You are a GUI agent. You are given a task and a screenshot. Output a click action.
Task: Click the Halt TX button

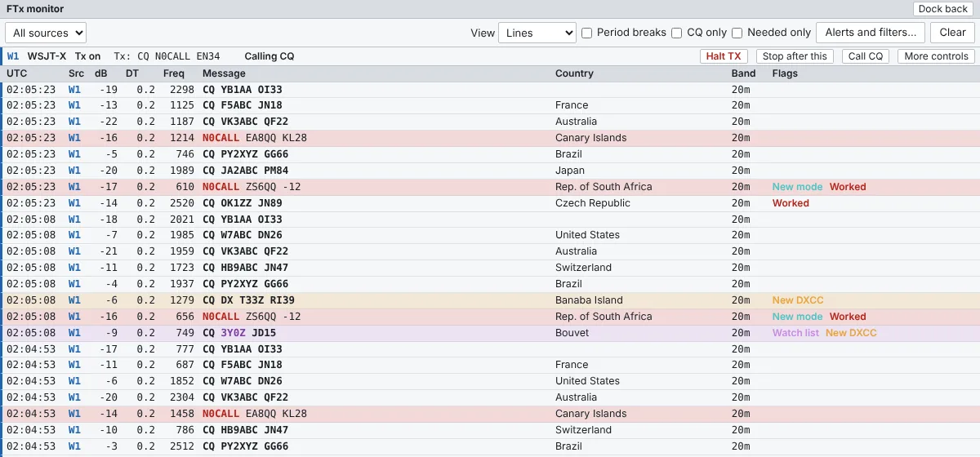click(724, 56)
